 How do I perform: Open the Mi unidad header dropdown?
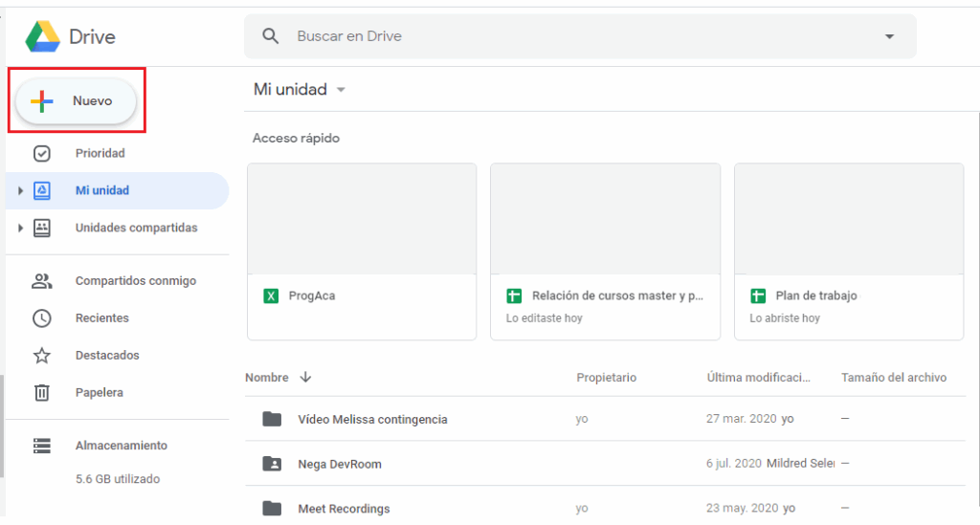(x=340, y=90)
